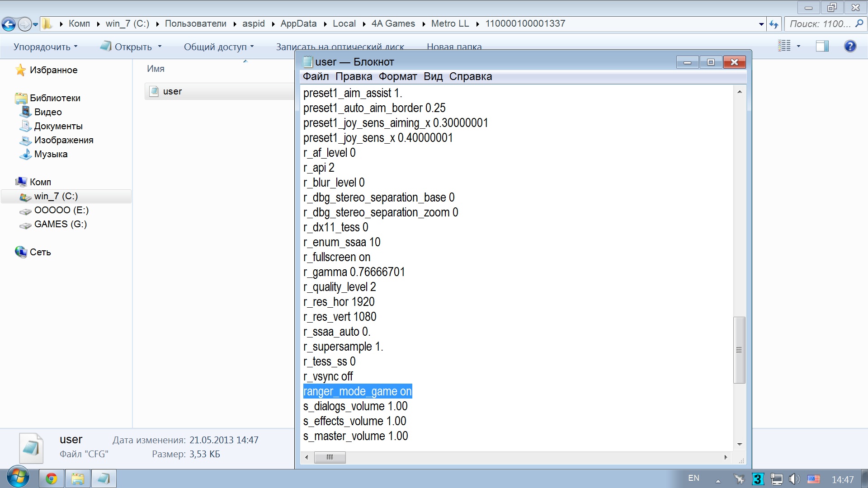Viewport: 868px width, 488px height.
Task: Open the Формат menu in Notepad
Action: point(397,76)
